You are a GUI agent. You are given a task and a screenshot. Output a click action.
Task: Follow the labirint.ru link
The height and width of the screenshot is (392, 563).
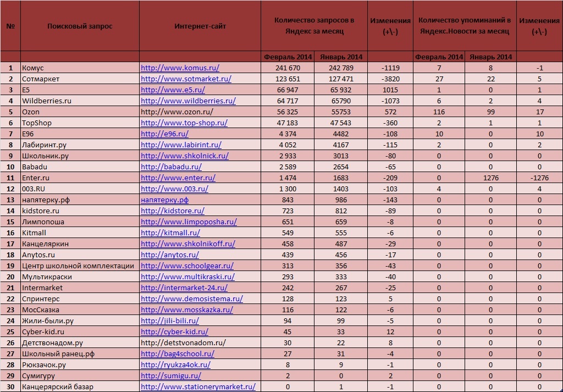pos(181,145)
